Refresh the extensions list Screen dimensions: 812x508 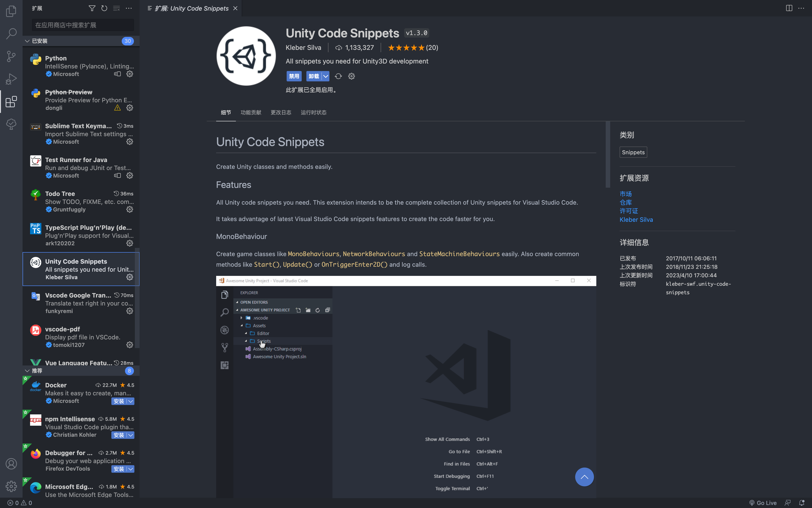tap(104, 8)
